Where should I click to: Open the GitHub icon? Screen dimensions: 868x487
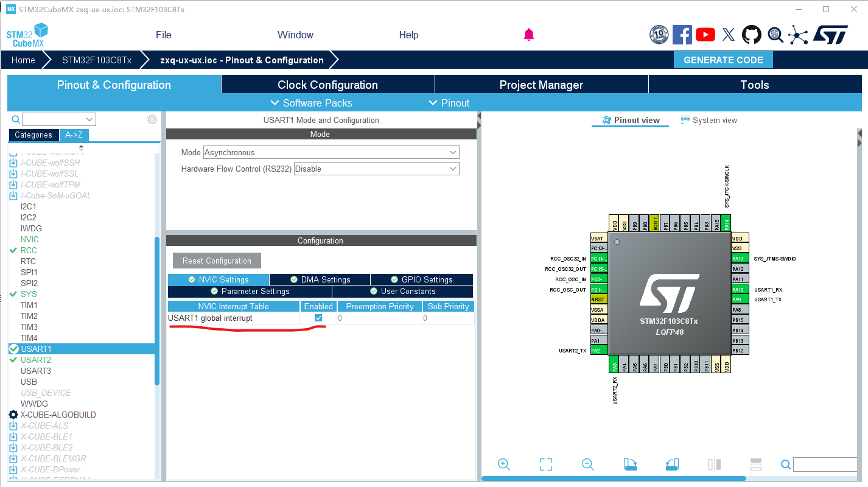(x=752, y=35)
